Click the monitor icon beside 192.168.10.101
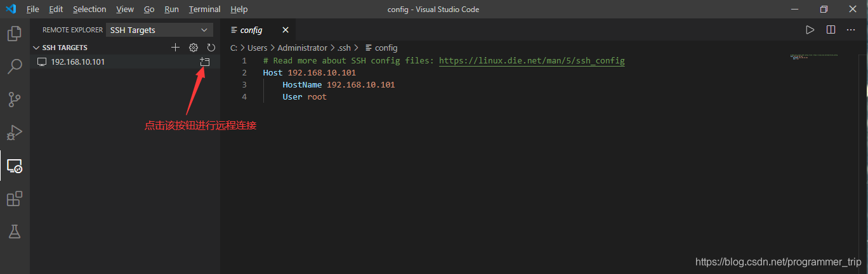This screenshot has height=274, width=868. pos(42,62)
